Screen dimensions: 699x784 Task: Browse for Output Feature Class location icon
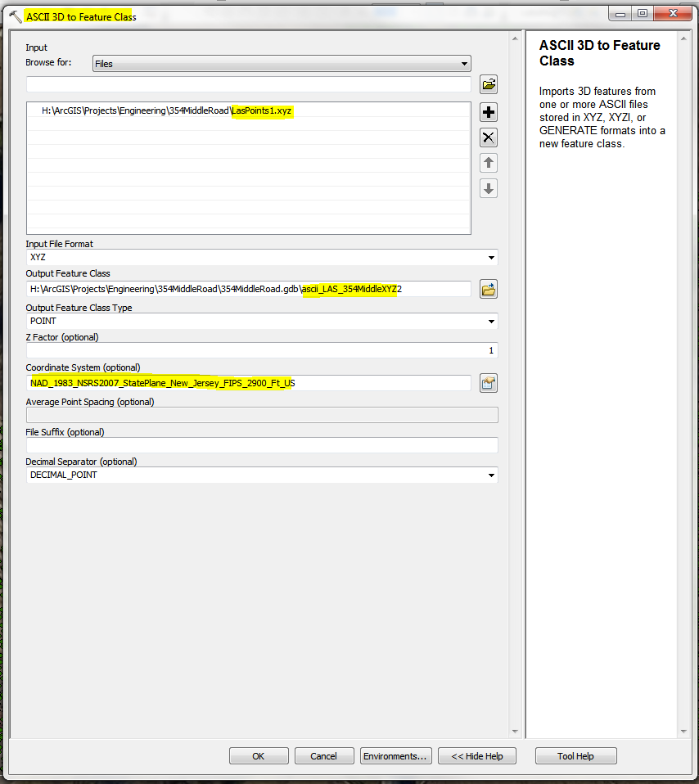click(x=489, y=289)
